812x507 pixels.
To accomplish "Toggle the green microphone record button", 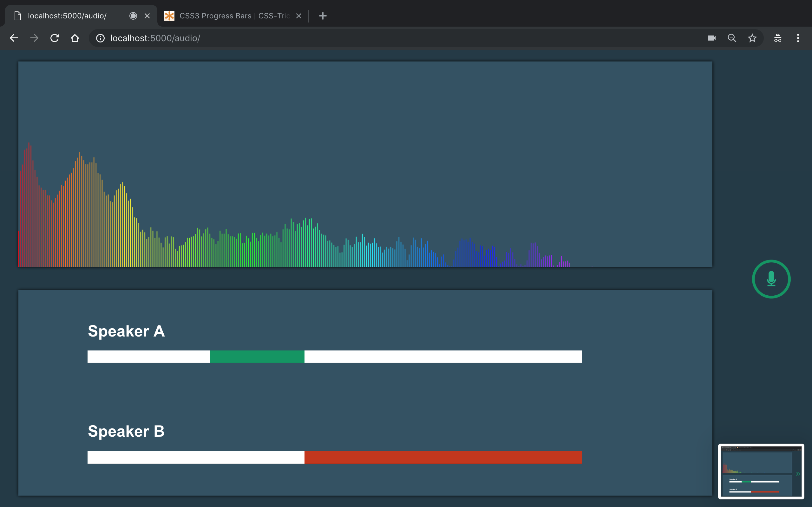I will pyautogui.click(x=771, y=279).
